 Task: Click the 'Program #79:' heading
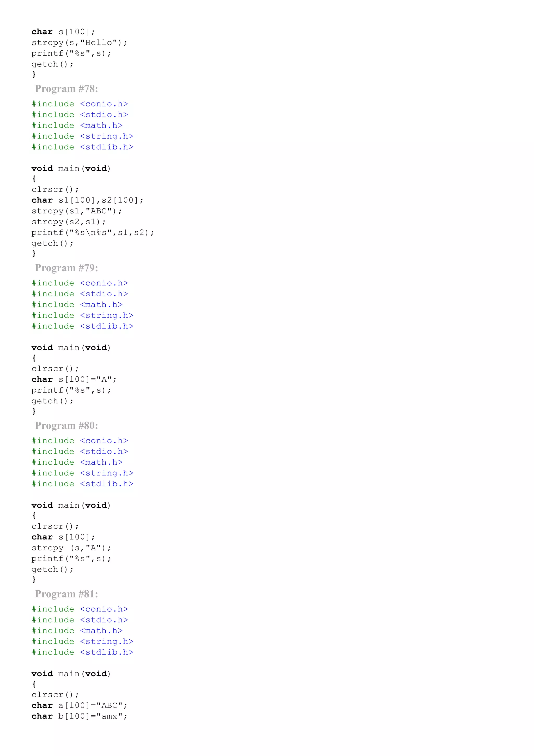[66, 268]
